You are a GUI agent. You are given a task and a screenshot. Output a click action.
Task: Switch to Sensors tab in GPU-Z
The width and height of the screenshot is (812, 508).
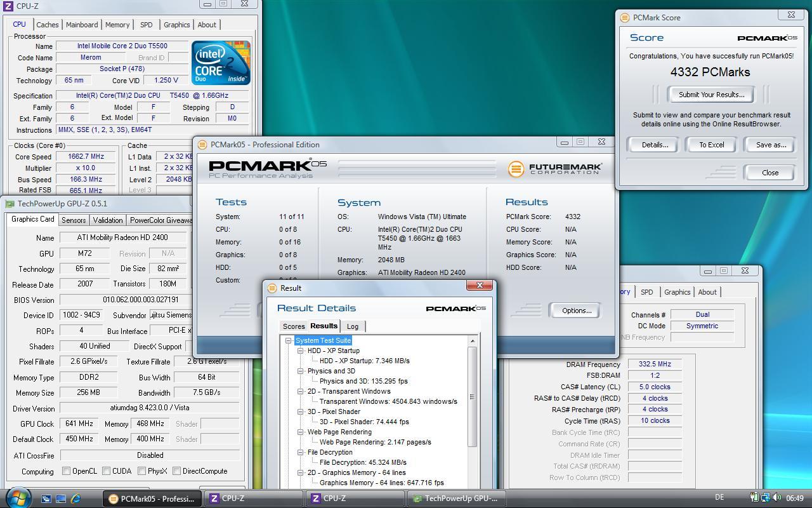pyautogui.click(x=74, y=220)
